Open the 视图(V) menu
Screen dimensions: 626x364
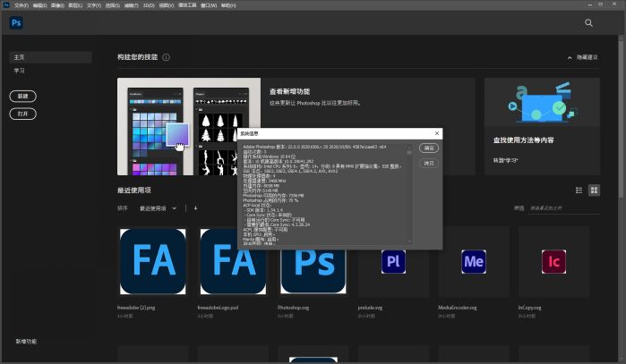[x=167, y=5]
